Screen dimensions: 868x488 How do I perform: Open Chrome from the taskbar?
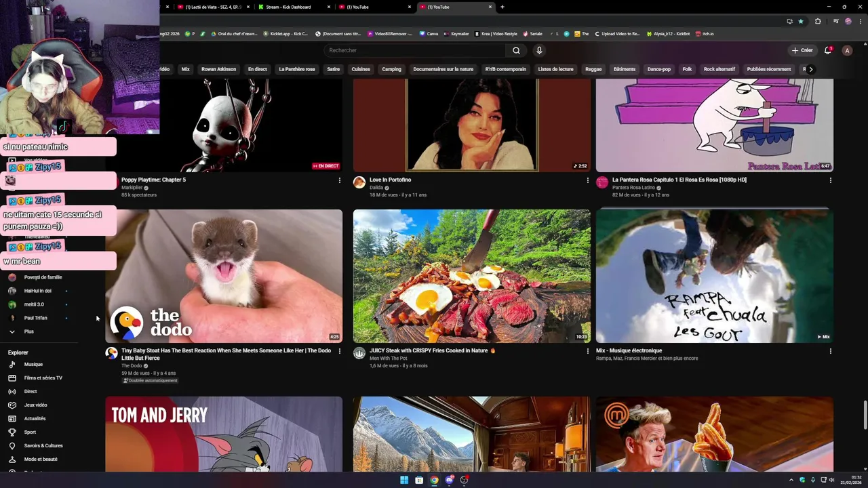434,480
